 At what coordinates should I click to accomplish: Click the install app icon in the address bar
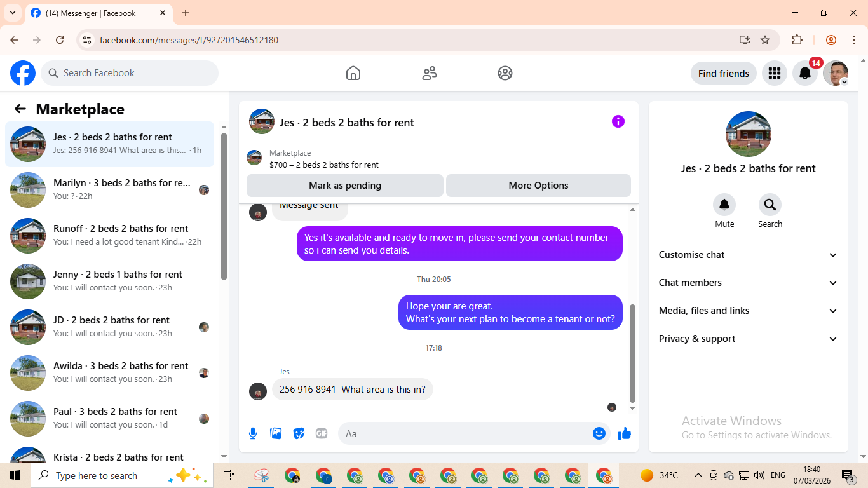[745, 40]
